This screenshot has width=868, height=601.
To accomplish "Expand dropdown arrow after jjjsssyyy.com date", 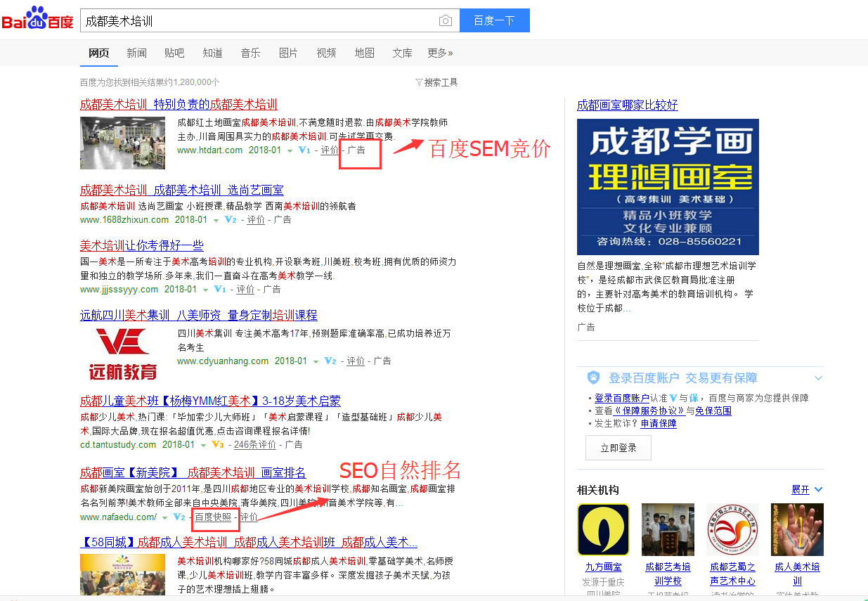I will click(x=205, y=290).
